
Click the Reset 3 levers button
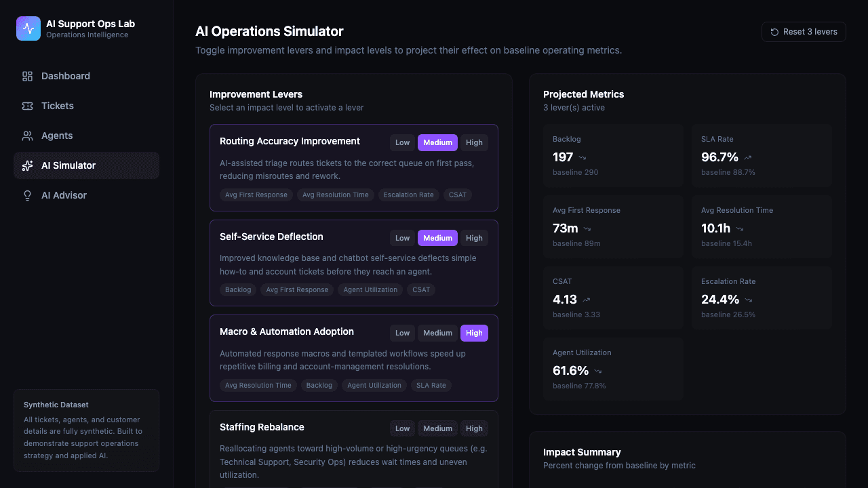tap(804, 32)
